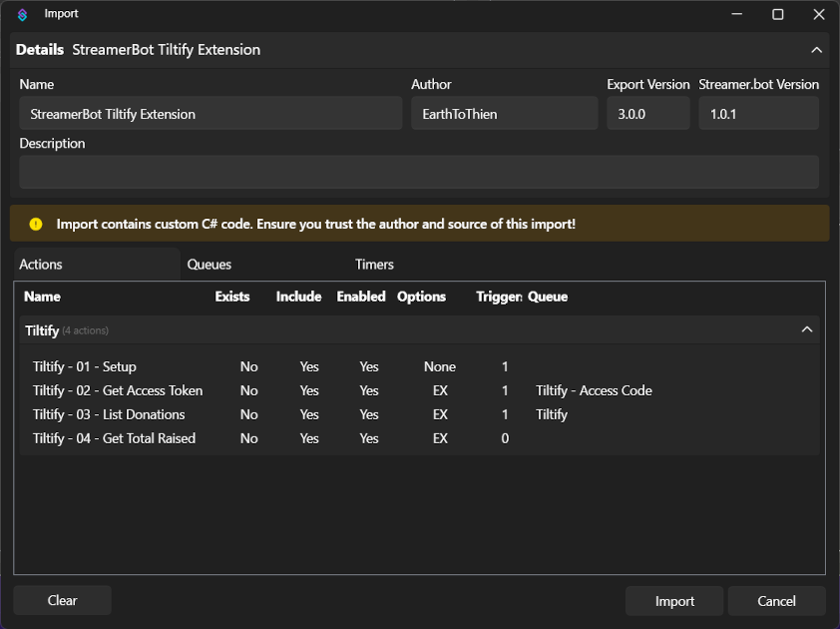
Task: Click Exists 'No' for Tiltify - 01 - Setup
Action: (249, 366)
